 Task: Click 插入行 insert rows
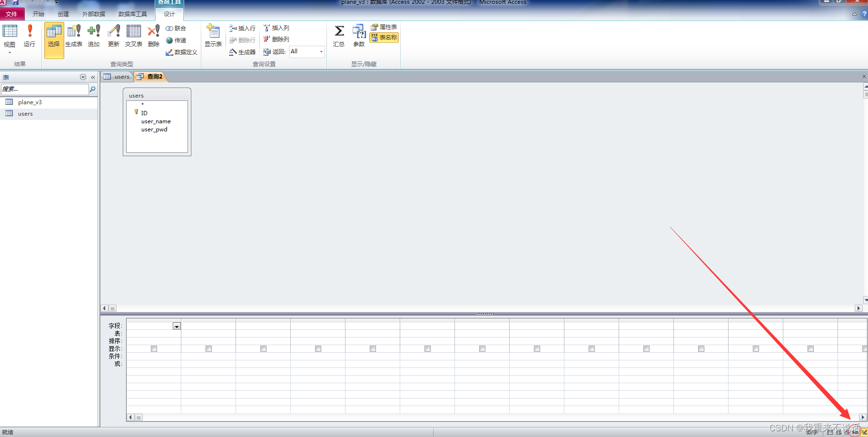(242, 29)
